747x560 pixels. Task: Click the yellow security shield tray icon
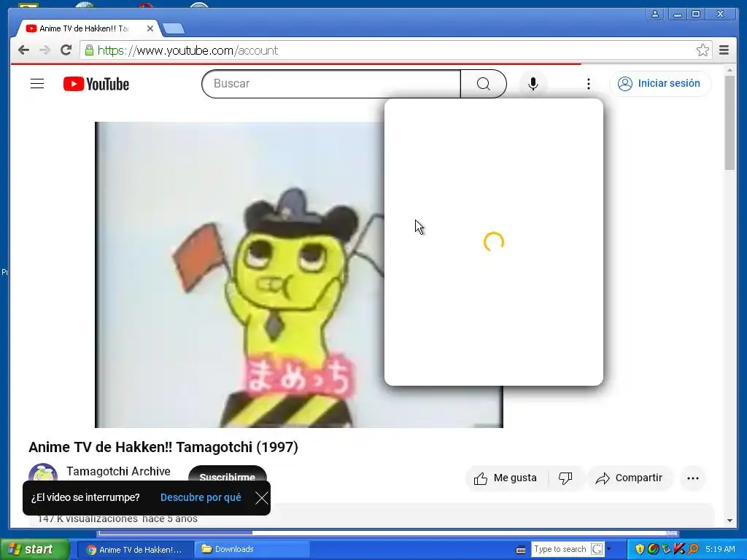tap(640, 550)
